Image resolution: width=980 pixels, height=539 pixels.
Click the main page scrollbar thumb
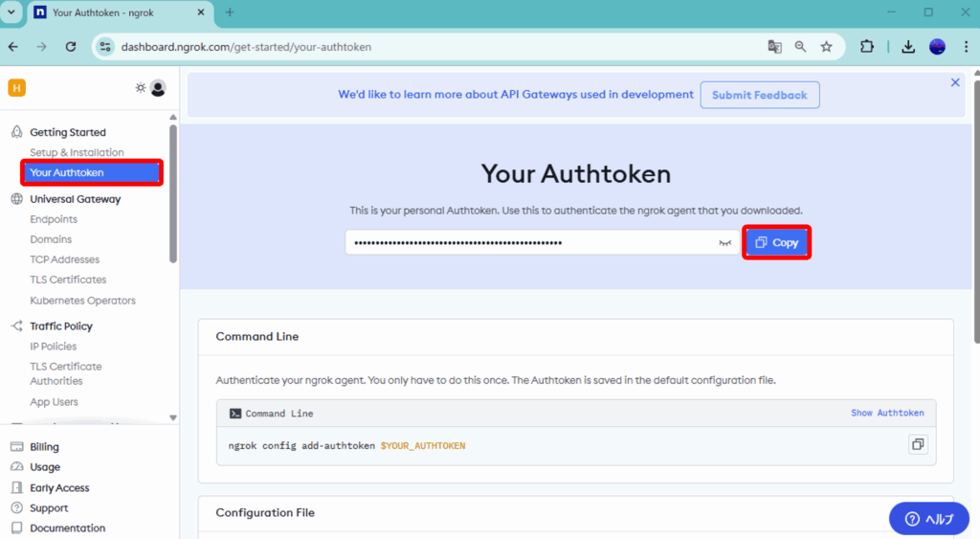[976, 210]
